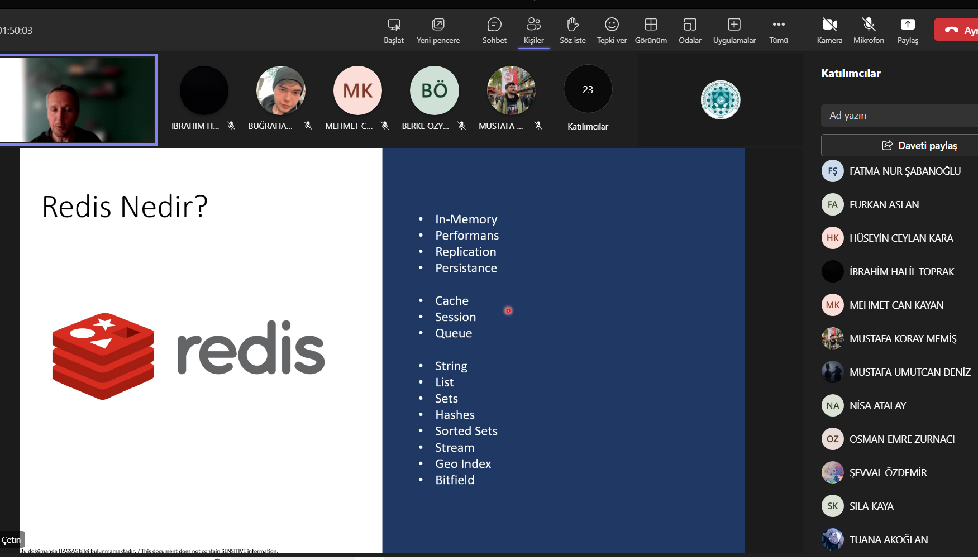
Task: Select SILA KAYA in participant list
Action: (x=899, y=506)
